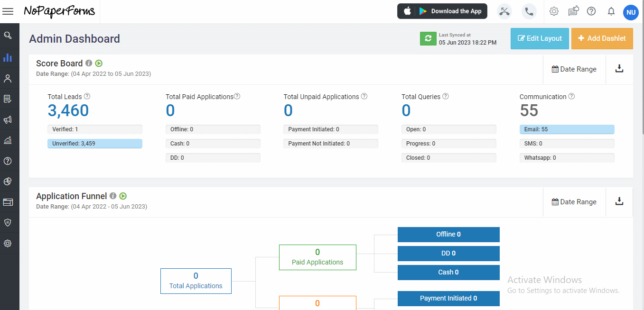Click the Edit Layout button
The width and height of the screenshot is (644, 310).
539,38
